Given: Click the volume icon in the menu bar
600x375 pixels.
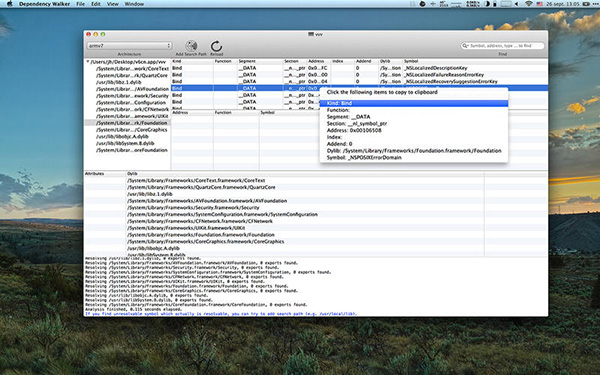Looking at the screenshot, I should (x=516, y=4).
